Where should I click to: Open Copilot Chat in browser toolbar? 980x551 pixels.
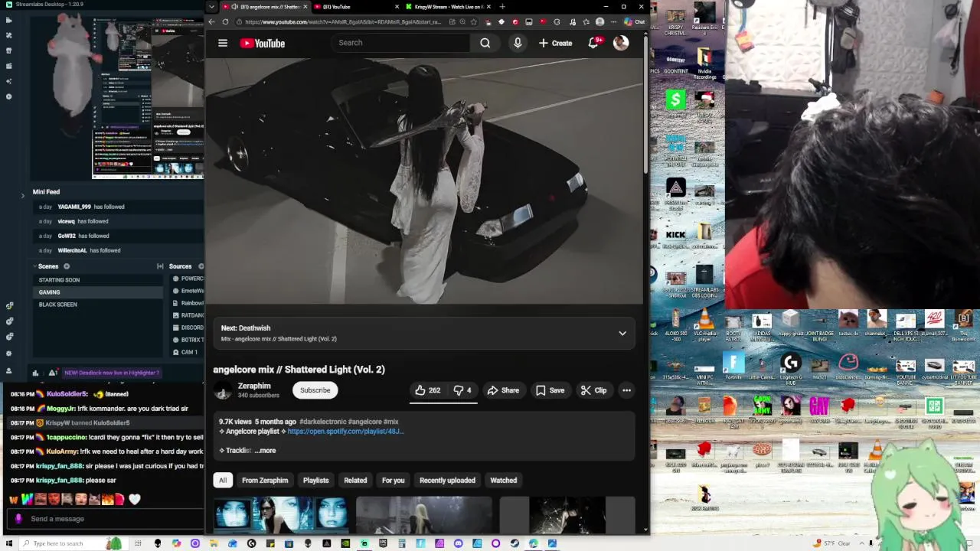click(x=635, y=21)
